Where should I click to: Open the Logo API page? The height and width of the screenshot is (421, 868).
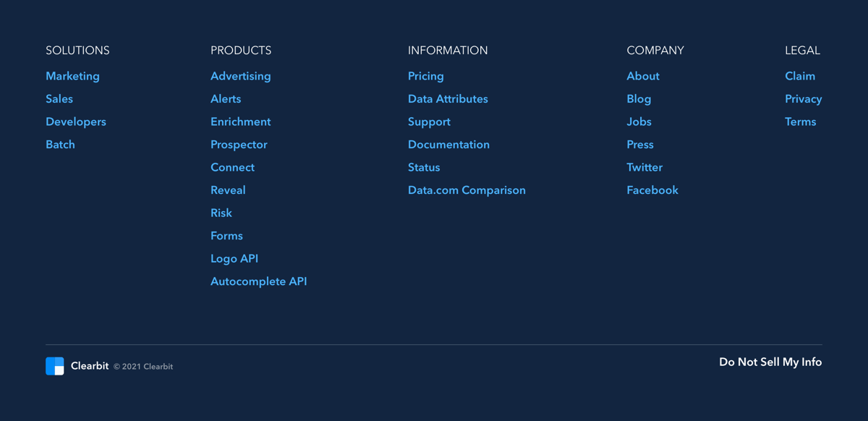click(234, 258)
